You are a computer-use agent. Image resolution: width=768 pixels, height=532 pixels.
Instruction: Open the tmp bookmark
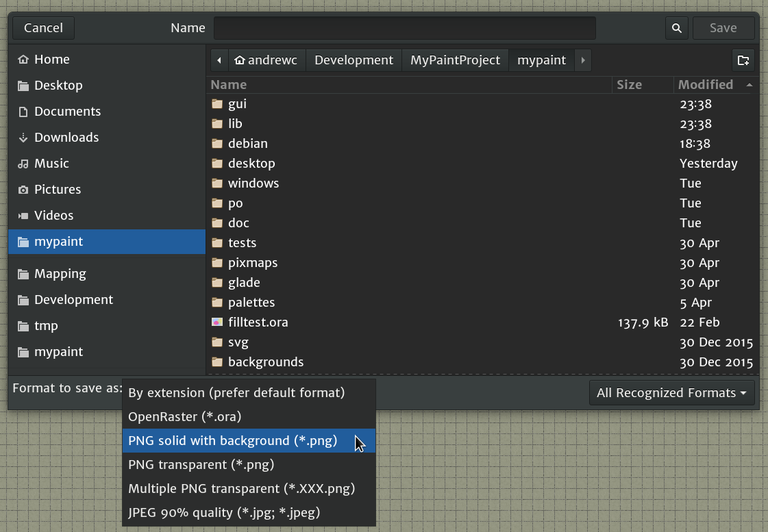[107, 325]
